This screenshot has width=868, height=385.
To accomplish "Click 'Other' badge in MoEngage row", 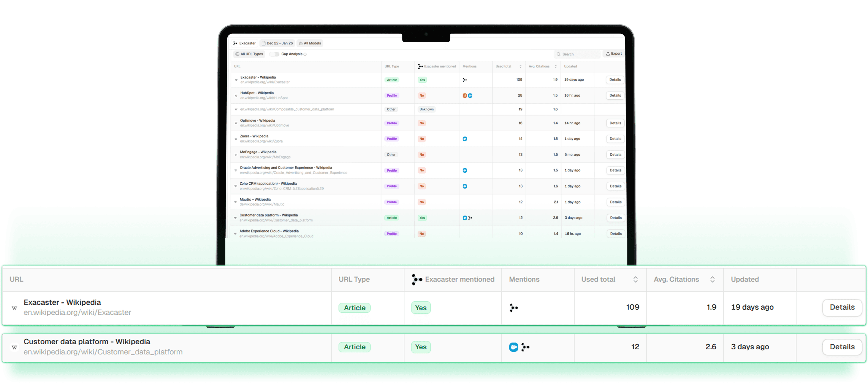I will coord(391,155).
